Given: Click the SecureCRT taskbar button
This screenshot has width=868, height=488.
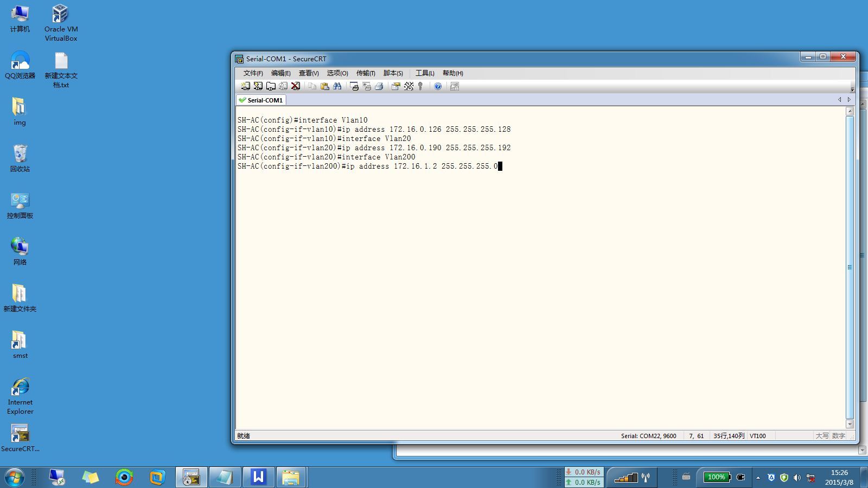Looking at the screenshot, I should coord(191,477).
